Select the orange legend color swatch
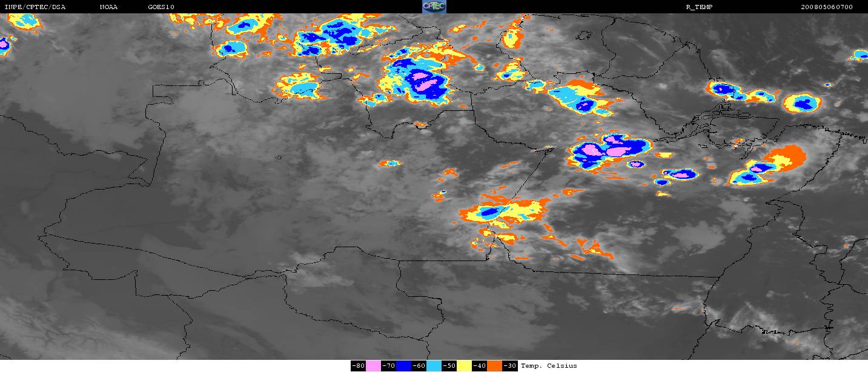 494,366
